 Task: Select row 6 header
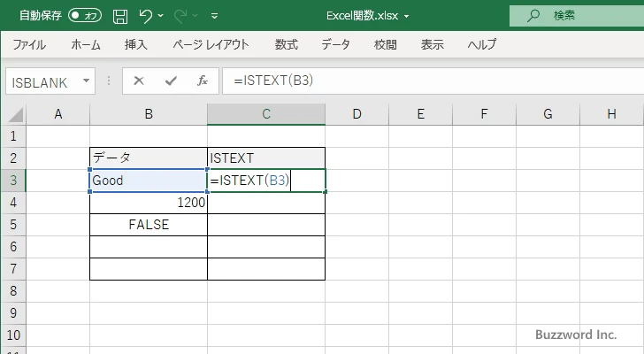point(13,247)
